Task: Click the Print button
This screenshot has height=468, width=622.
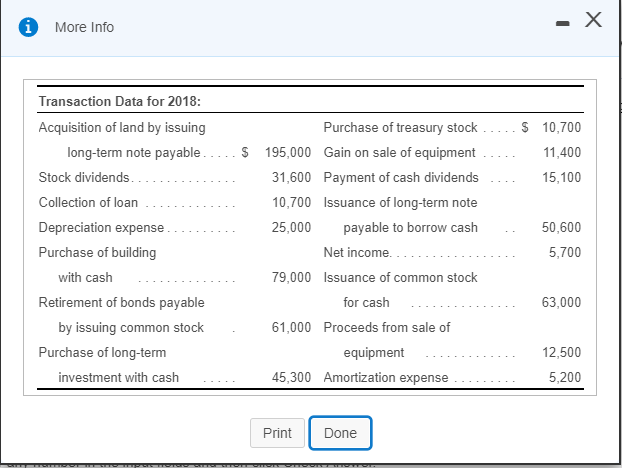Action: 277,433
